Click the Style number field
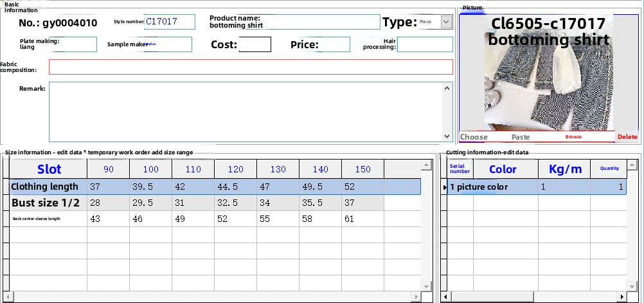The width and height of the screenshot is (644, 303). pyautogui.click(x=170, y=22)
